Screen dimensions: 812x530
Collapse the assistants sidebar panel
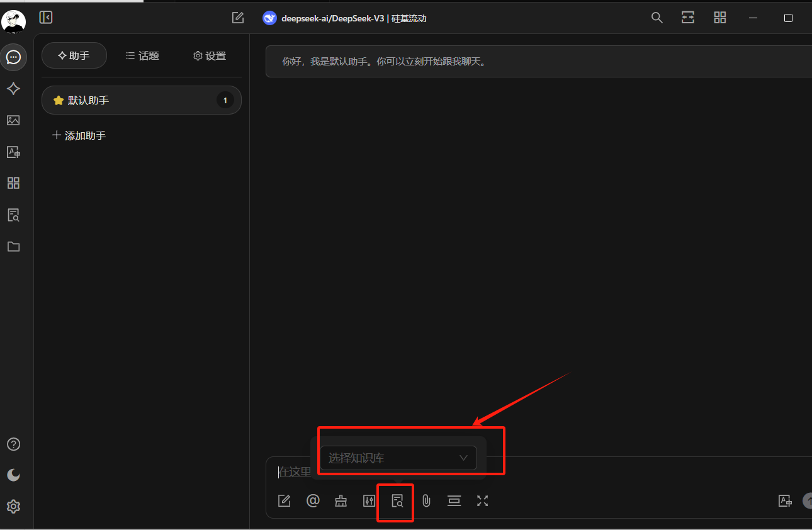click(46, 18)
